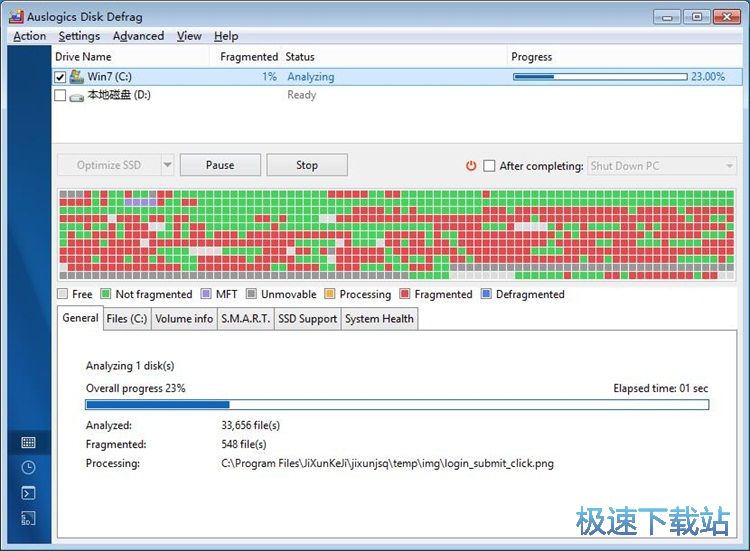Check the D: drive checkbox

pos(60,96)
